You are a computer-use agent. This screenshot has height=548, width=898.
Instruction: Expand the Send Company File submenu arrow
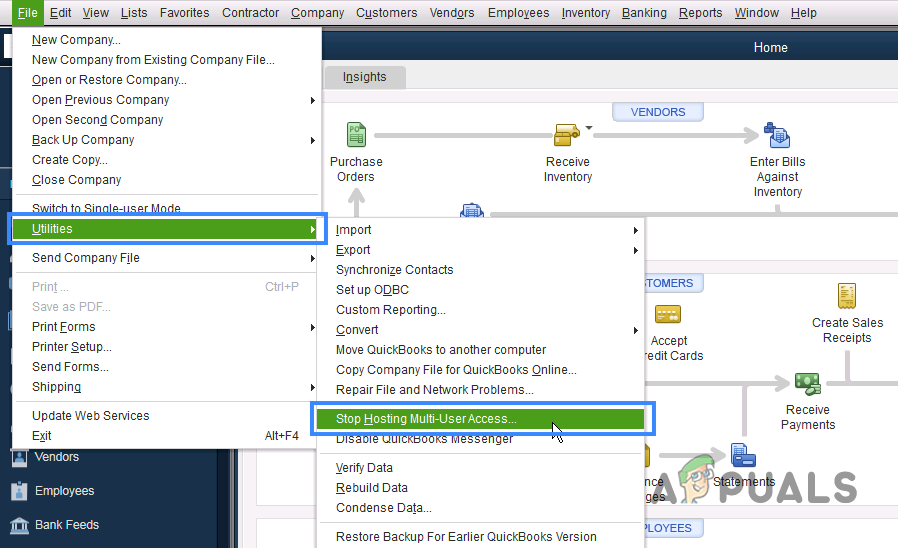click(313, 258)
